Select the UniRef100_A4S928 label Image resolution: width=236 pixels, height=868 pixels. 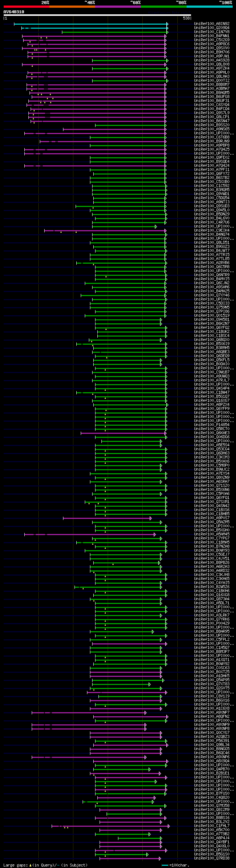212,60
